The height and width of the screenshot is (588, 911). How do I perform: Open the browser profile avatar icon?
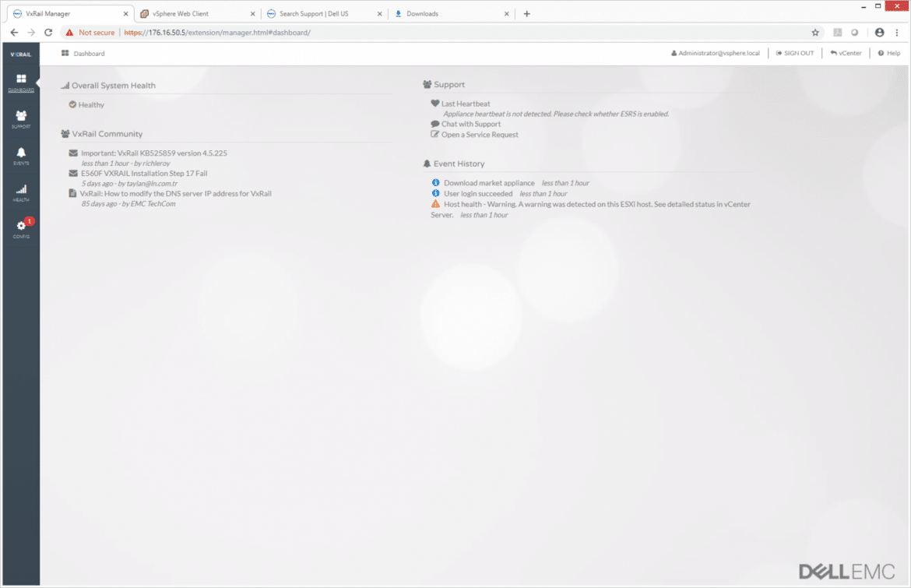tap(880, 33)
